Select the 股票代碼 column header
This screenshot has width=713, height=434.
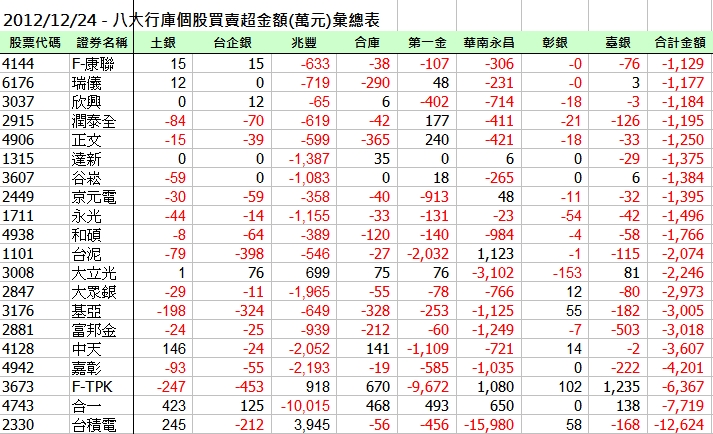[35, 43]
